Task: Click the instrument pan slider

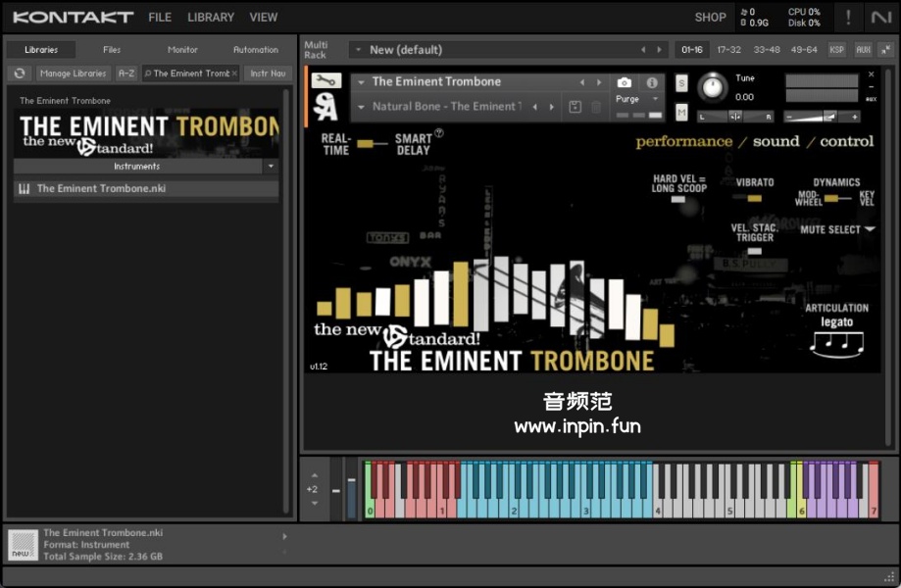Action: (735, 118)
